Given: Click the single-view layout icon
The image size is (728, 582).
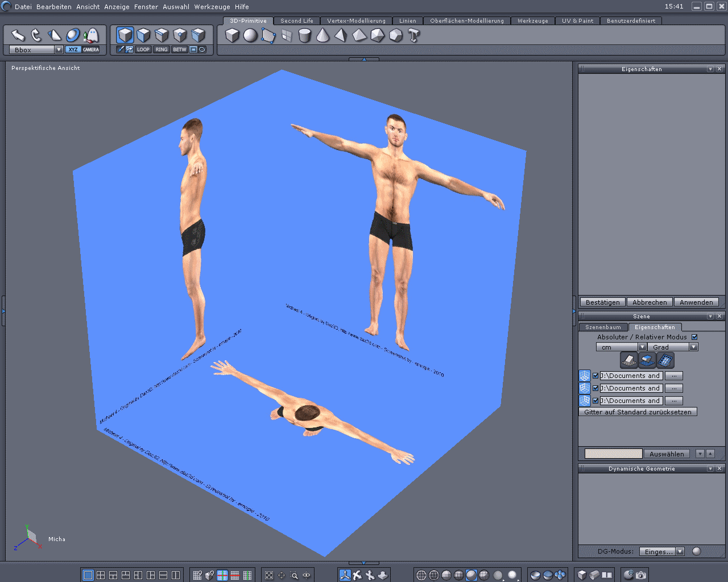Looking at the screenshot, I should tap(88, 575).
